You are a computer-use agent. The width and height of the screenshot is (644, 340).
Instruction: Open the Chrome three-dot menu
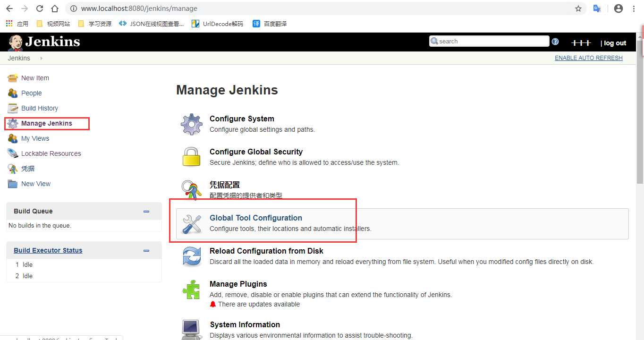click(634, 8)
